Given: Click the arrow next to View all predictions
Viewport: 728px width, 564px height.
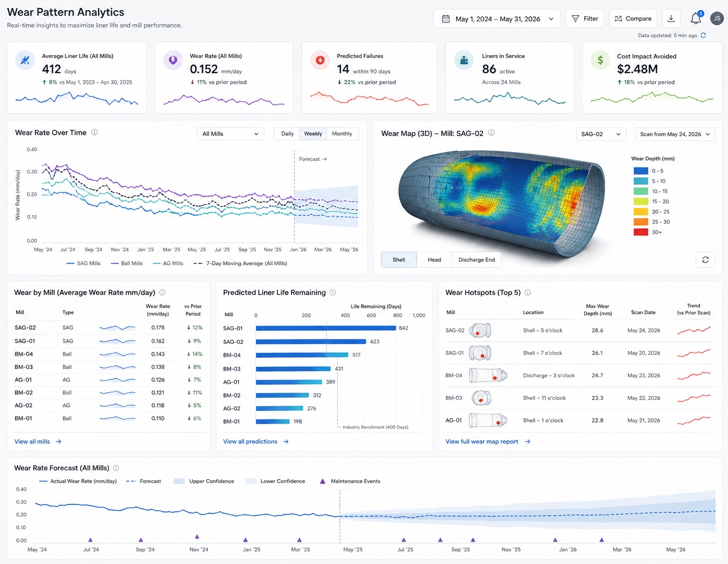Looking at the screenshot, I should 286,442.
